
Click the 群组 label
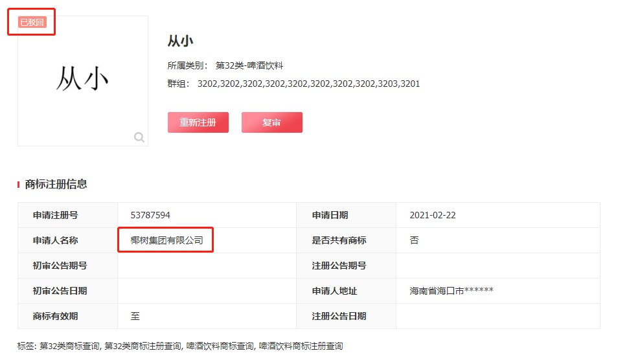pos(179,84)
